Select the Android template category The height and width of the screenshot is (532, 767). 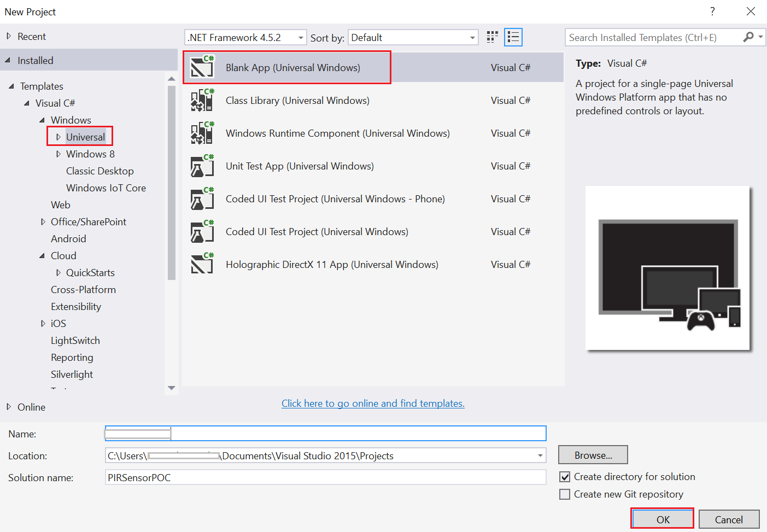(68, 238)
